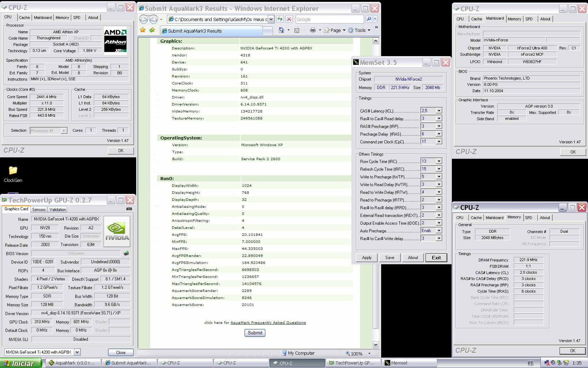
Task: Click the GPU-Z BIOS save chip icon
Action: [x=126, y=253]
